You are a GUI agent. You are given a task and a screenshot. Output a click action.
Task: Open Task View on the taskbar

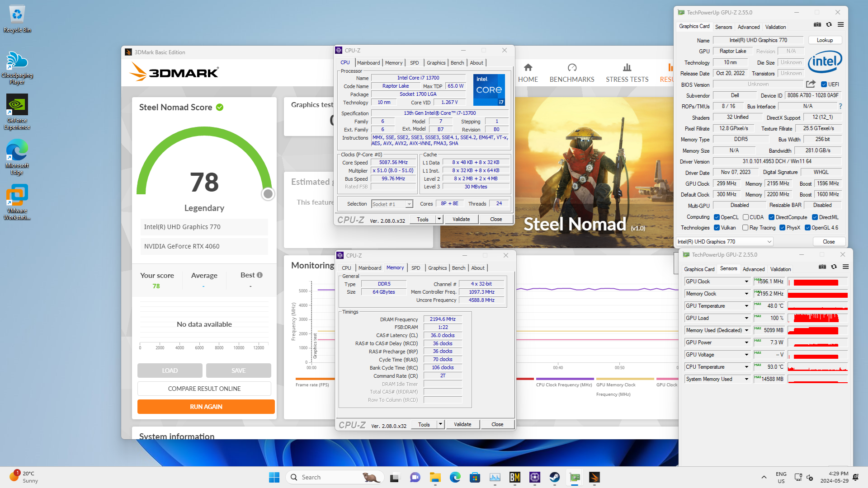tap(395, 477)
